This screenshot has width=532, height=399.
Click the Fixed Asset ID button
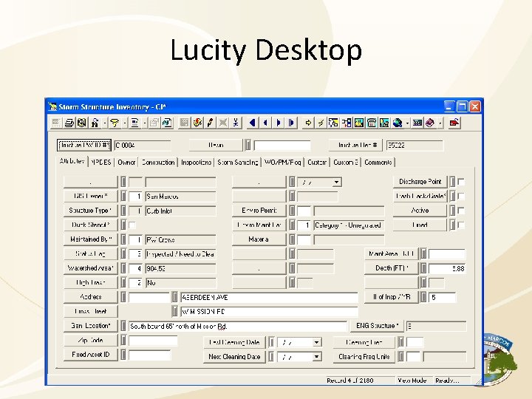pyautogui.click(x=91, y=355)
